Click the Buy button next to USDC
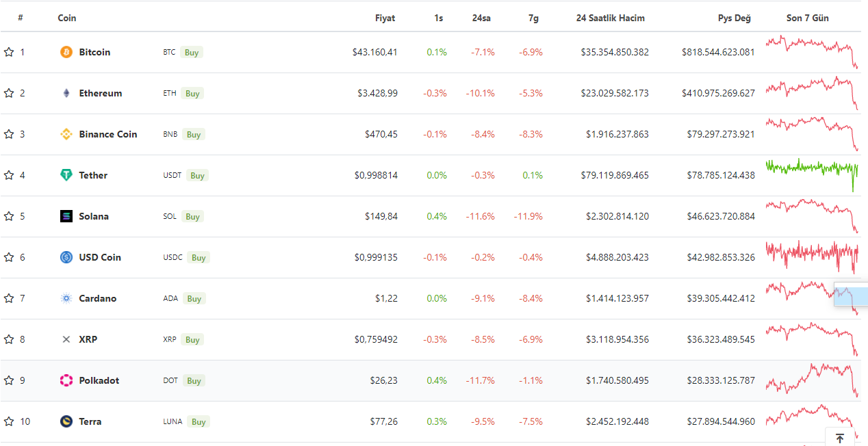This screenshot has height=446, width=868. (199, 257)
